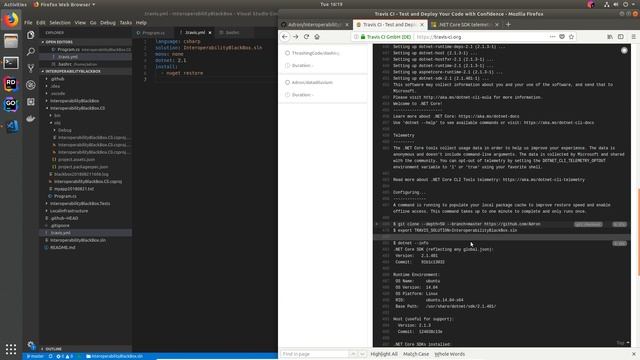Go back in Firefox
640x360 pixels.
(285, 37)
